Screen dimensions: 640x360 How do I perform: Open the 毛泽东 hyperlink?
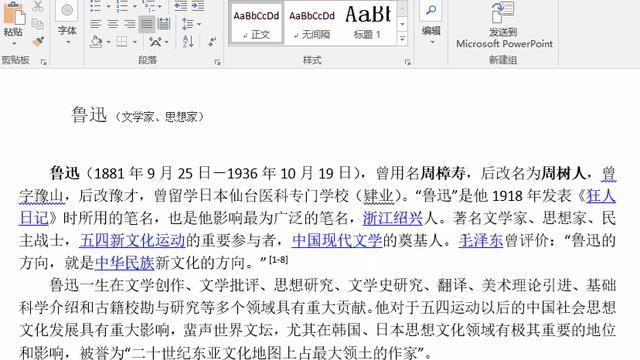click(480, 240)
